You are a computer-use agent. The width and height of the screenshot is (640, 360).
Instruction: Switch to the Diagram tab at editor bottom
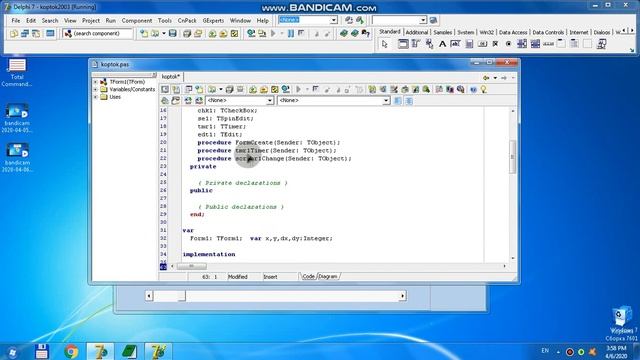click(x=328, y=276)
